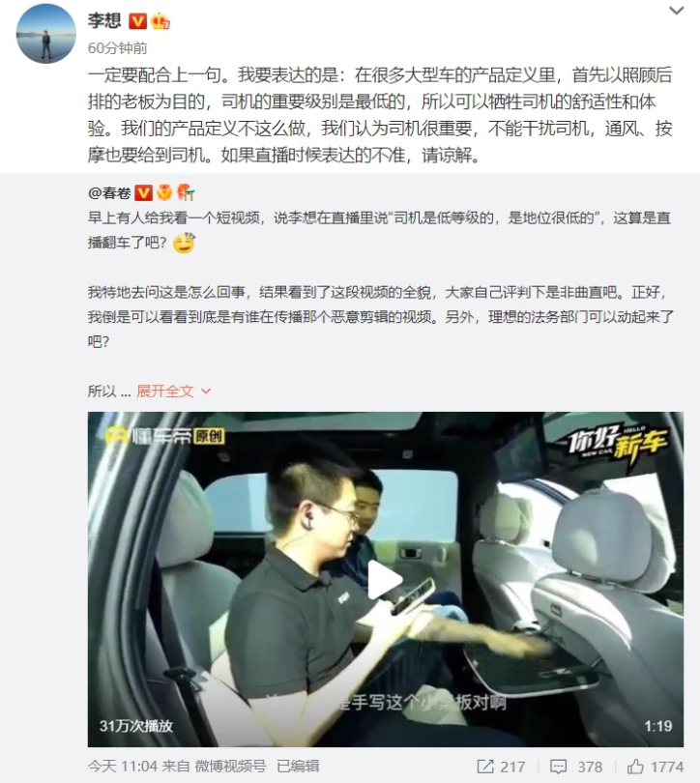Open 李想's profile avatar
The width and height of the screenshot is (700, 783).
tap(46, 35)
